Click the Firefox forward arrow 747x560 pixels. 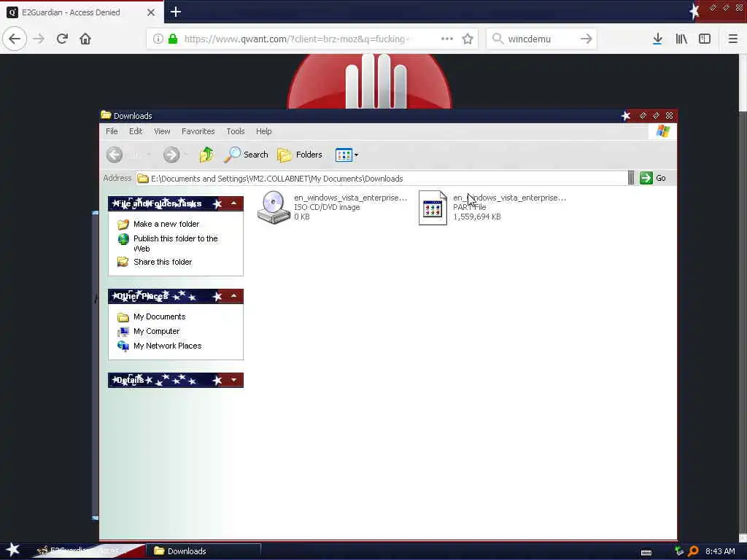[x=39, y=39]
